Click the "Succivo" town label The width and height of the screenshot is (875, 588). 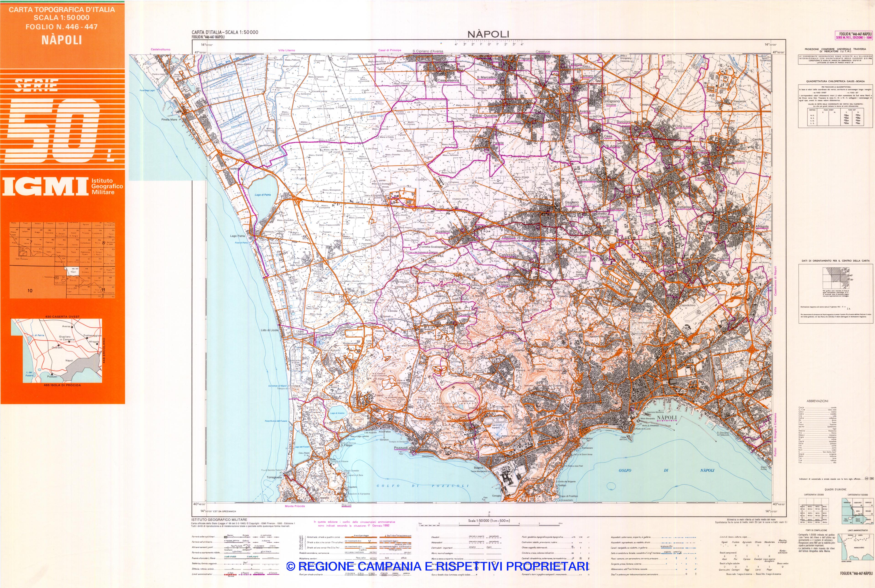point(623,122)
